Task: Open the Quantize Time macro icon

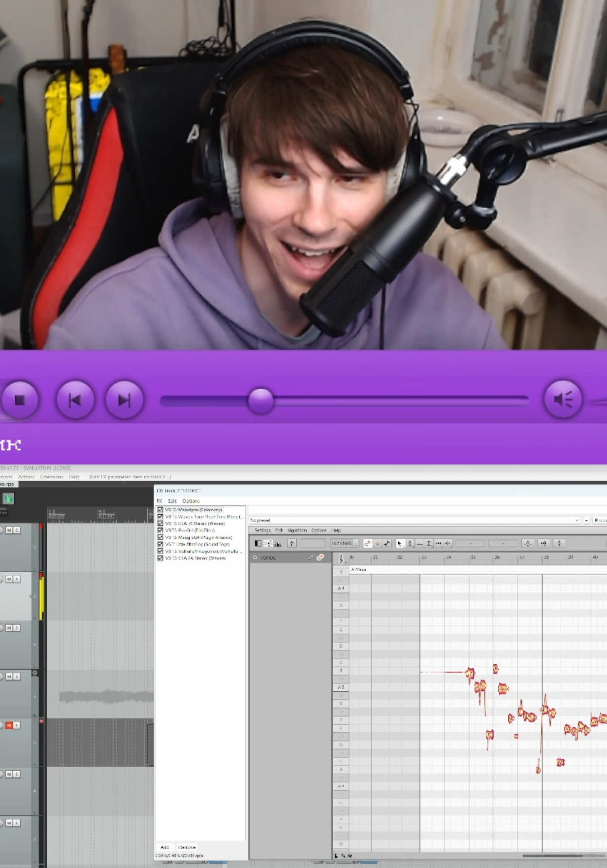Action: (543, 543)
